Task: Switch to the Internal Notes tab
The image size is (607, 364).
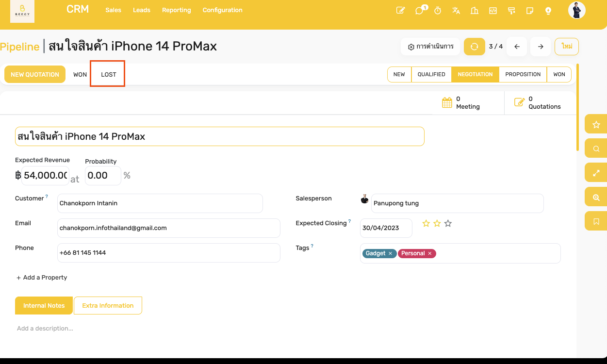Action: [x=44, y=306]
